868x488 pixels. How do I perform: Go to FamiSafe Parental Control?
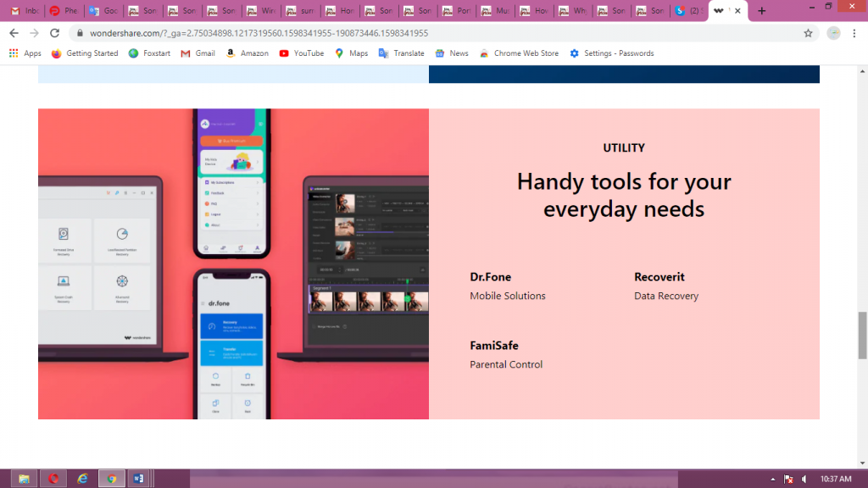coord(494,346)
